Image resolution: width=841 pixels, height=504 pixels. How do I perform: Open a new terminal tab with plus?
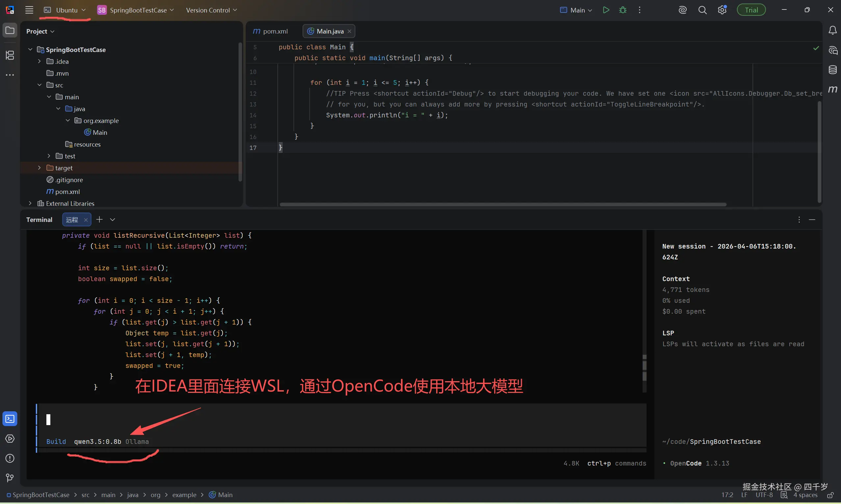click(x=99, y=219)
